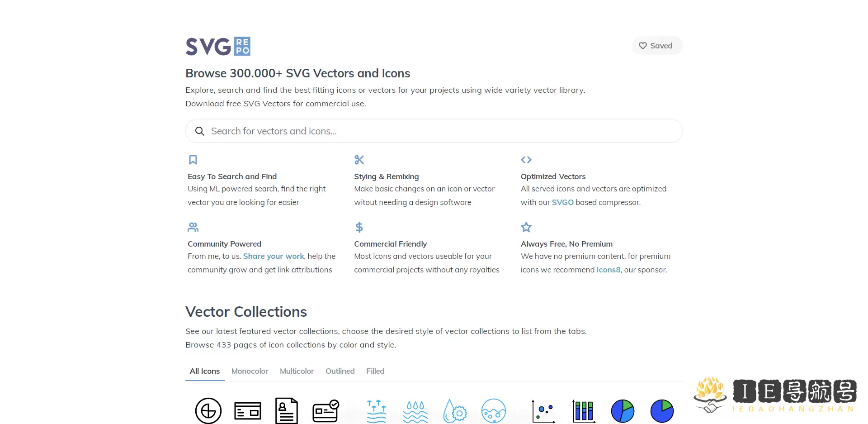Open the water drop with gear icon

coord(454,411)
